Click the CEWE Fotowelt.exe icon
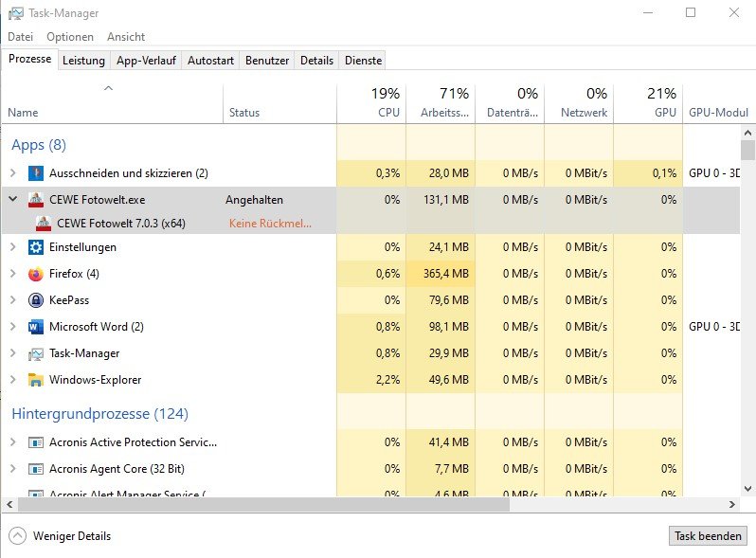 click(36, 200)
